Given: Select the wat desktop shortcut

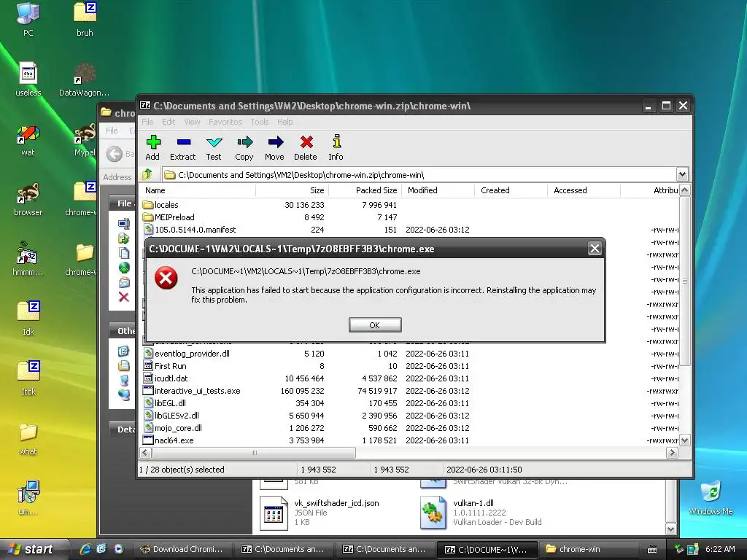Looking at the screenshot, I should coord(28,140).
